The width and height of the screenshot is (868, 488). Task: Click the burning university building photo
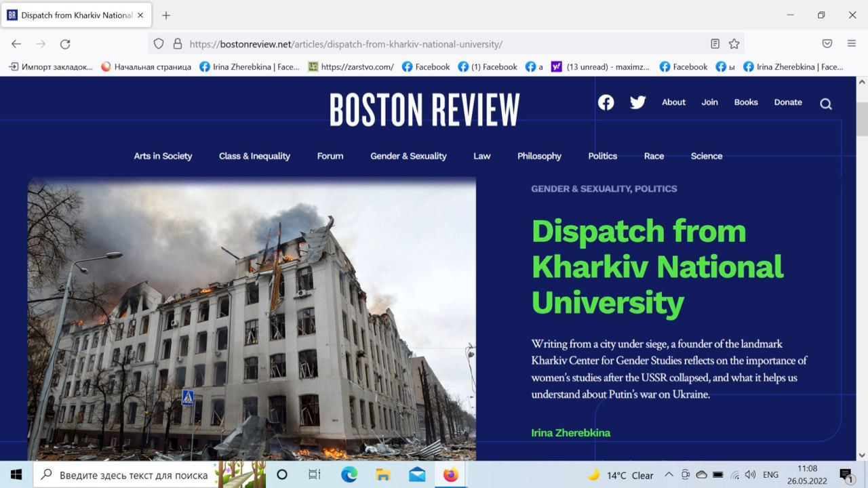click(x=252, y=319)
